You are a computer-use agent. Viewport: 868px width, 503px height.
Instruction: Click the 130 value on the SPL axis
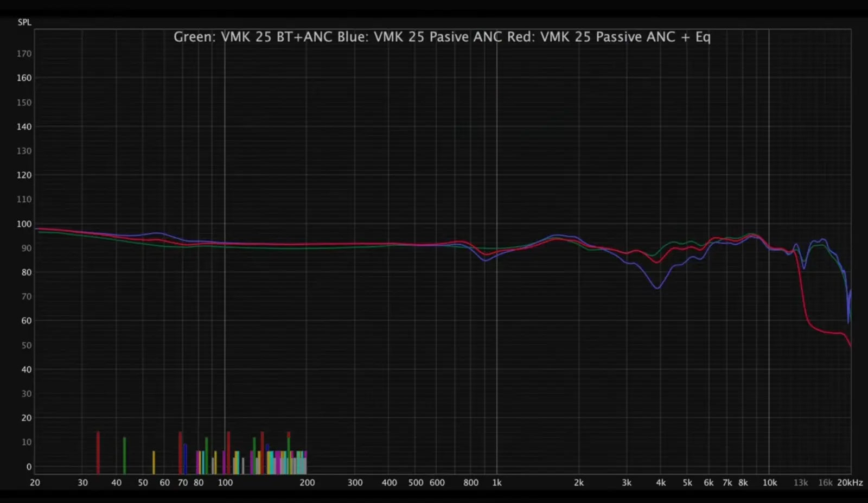24,151
